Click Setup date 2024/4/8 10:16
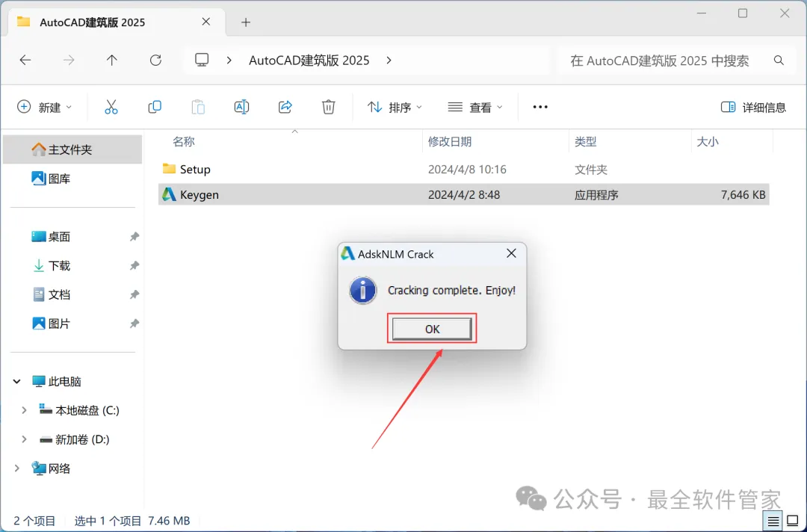This screenshot has height=532, width=807. click(x=467, y=170)
